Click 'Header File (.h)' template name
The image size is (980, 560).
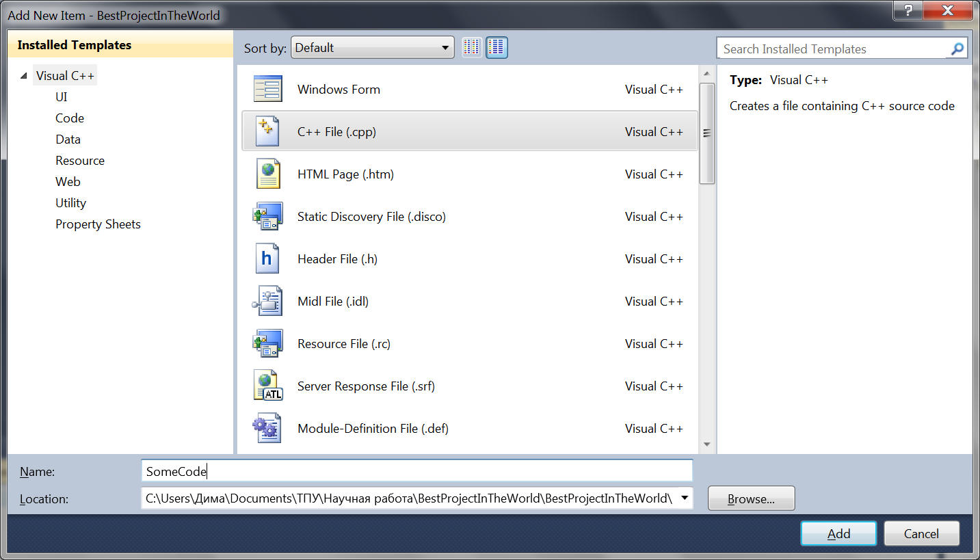coord(337,259)
